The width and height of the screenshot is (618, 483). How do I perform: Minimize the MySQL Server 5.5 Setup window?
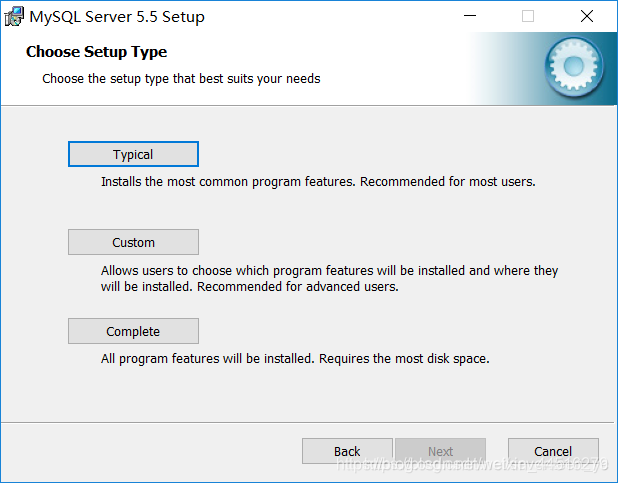point(470,16)
